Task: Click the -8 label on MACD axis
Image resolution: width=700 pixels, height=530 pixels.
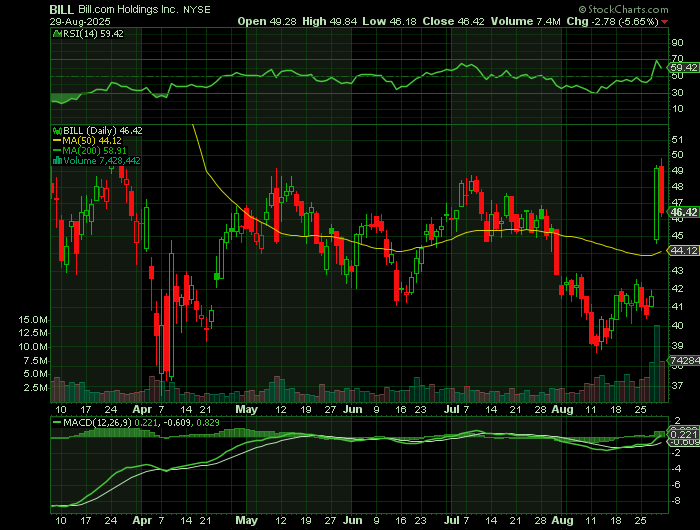Action: click(676, 501)
